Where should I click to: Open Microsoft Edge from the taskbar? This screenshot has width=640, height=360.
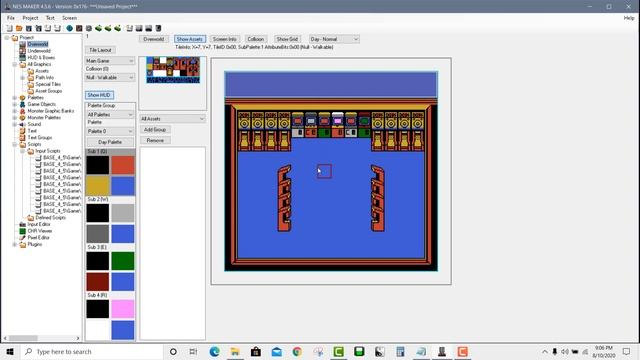pos(214,351)
